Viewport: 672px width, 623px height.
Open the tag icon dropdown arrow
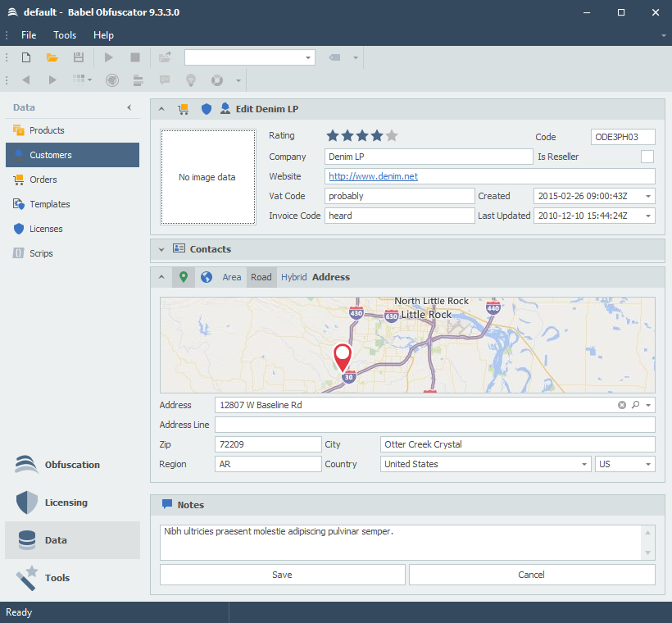click(x=356, y=57)
